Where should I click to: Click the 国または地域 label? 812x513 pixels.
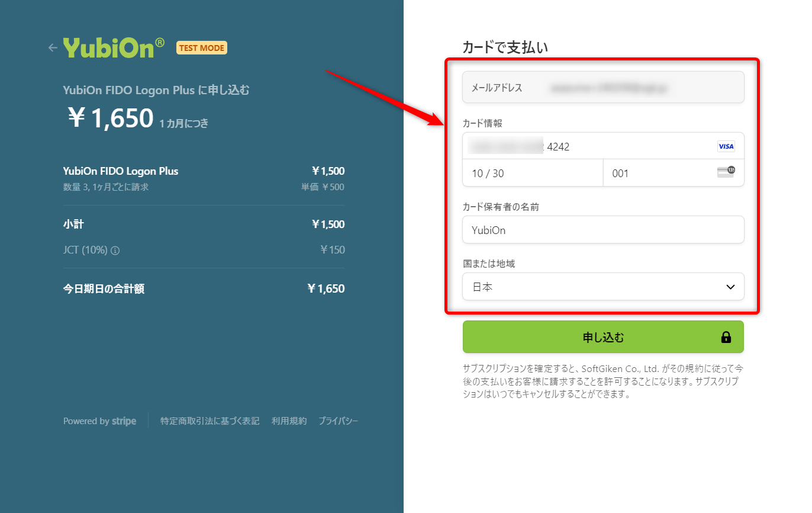tap(489, 264)
